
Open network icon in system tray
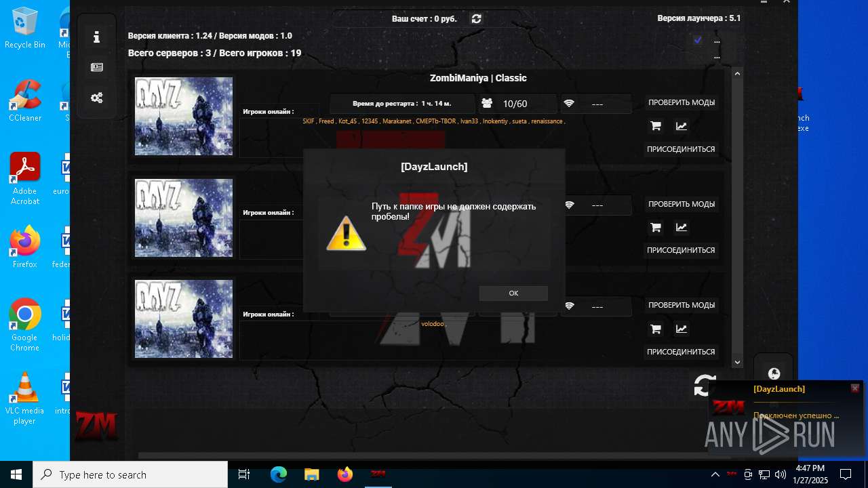(764, 474)
